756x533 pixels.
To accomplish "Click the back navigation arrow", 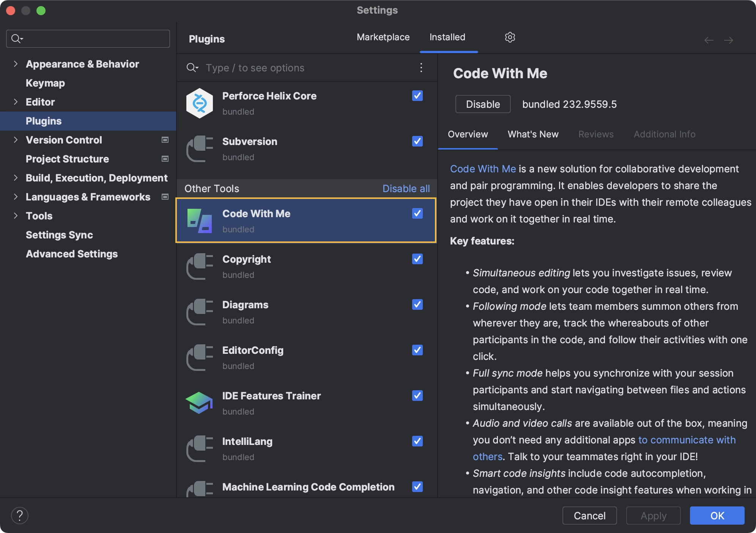I will [709, 40].
